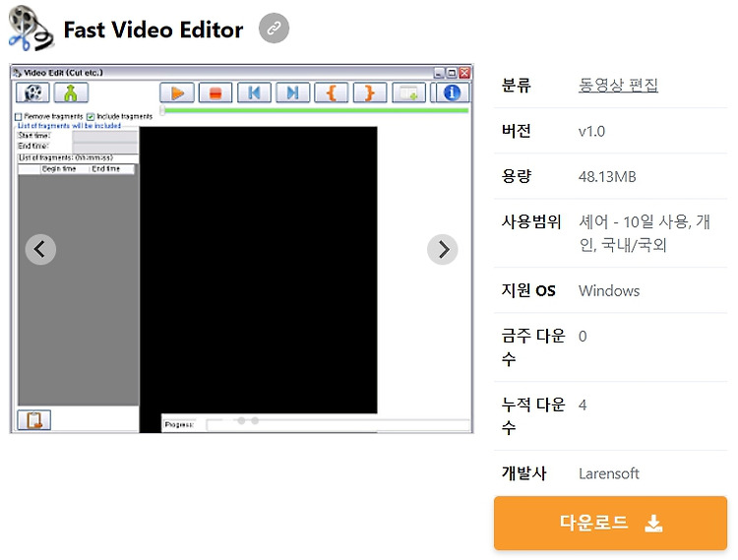Click the orange 다운로드 button

(610, 523)
